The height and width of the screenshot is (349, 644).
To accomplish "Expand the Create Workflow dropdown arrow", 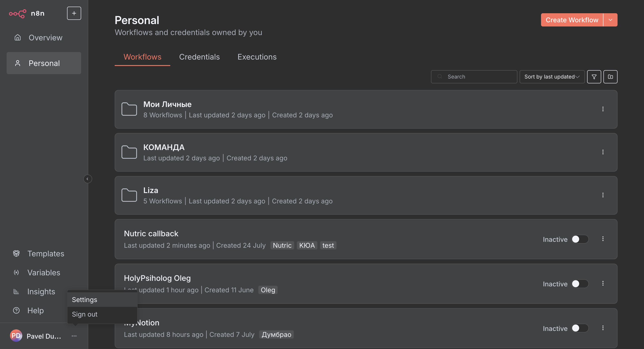I will 610,20.
